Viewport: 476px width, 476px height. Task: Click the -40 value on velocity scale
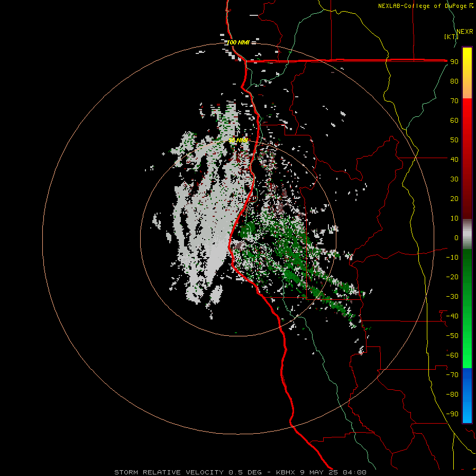click(x=452, y=316)
